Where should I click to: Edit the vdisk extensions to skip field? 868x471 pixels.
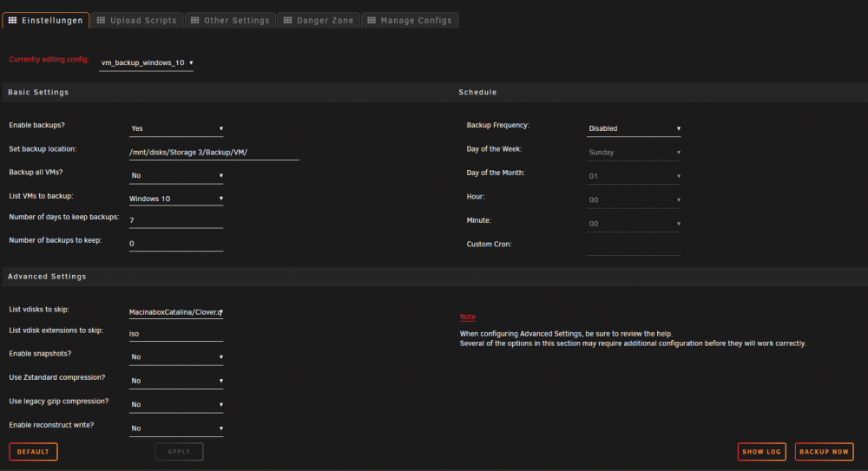click(x=176, y=334)
